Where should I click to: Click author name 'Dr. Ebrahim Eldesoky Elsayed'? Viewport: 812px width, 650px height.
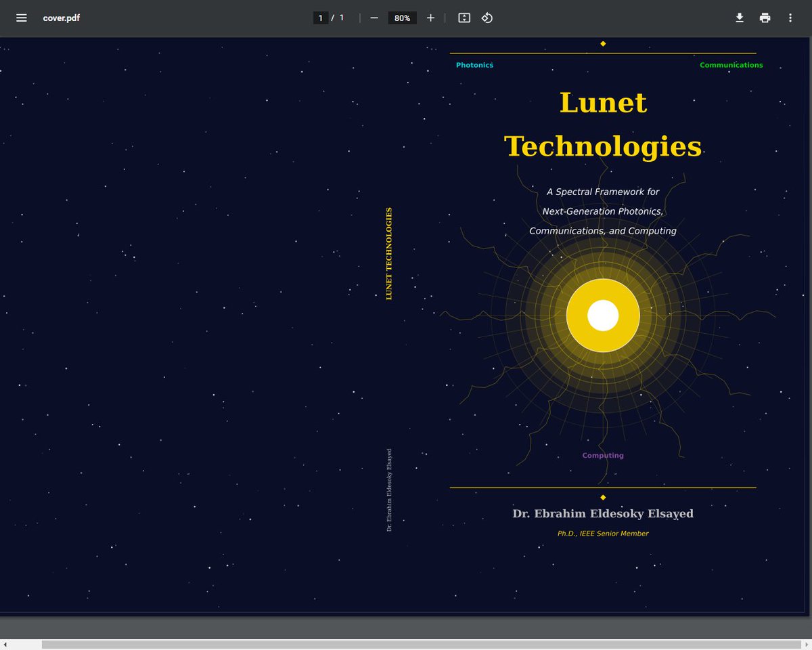pos(603,514)
